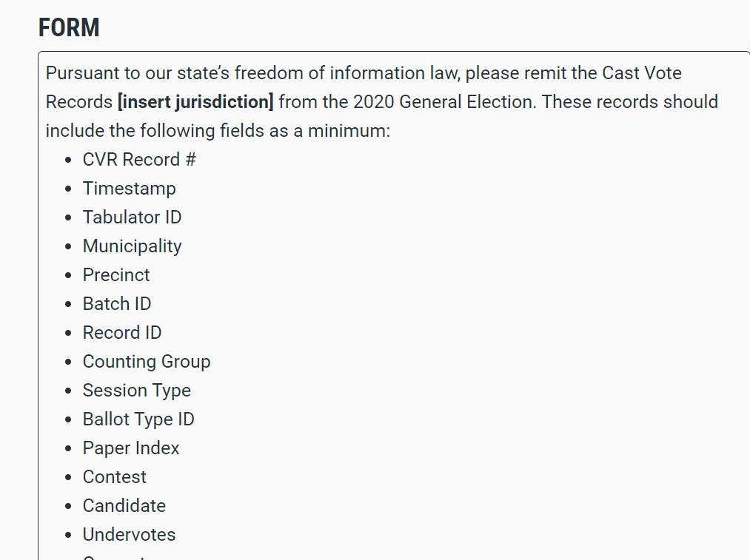The height and width of the screenshot is (560, 750).
Task: Select the Timestamp list item
Action: [129, 188]
